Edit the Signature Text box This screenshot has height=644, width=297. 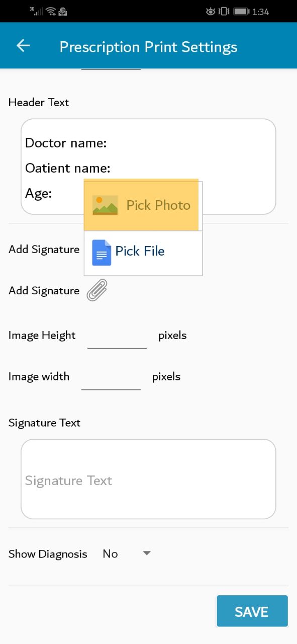pyautogui.click(x=148, y=479)
